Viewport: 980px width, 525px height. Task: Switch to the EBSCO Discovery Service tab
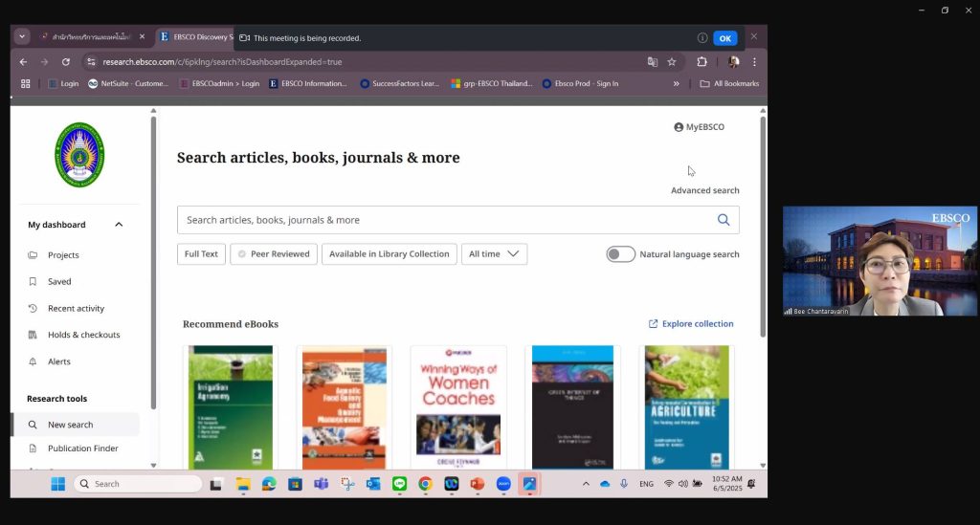click(195, 37)
